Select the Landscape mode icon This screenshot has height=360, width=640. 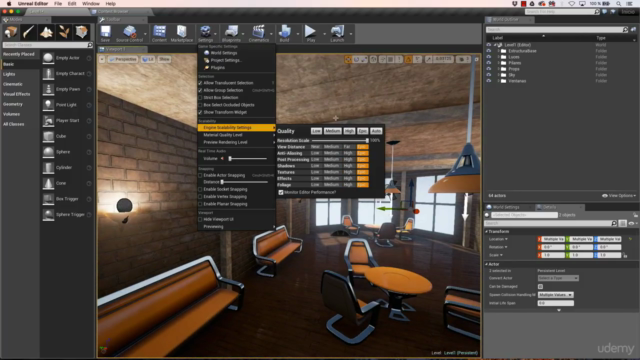[46, 32]
